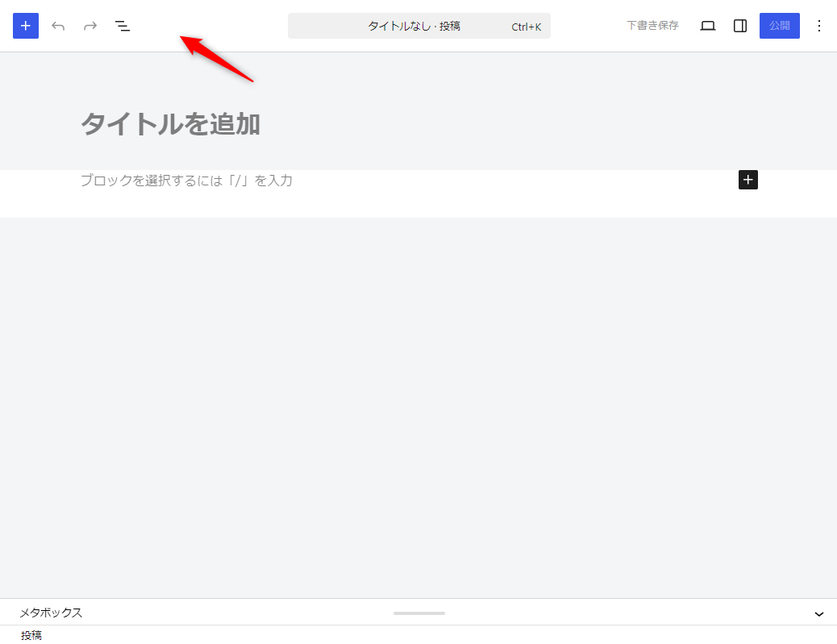Open the laptop preview device icon
Viewport: 837px width, 644px height.
coord(708,26)
